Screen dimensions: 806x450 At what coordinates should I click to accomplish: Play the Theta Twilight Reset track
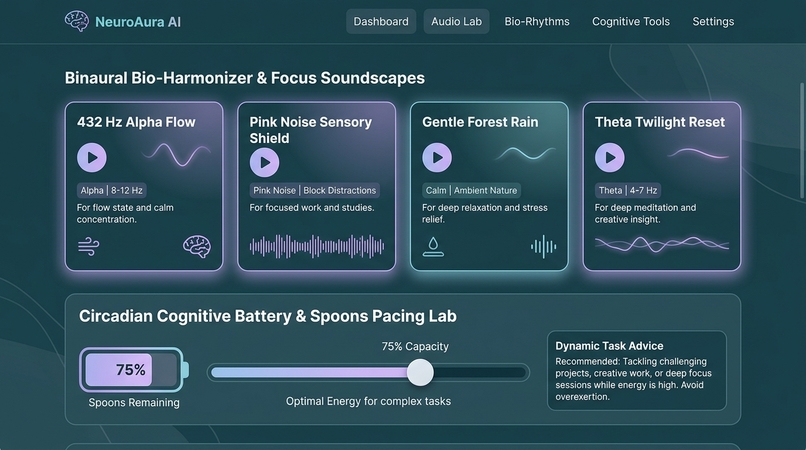[610, 157]
